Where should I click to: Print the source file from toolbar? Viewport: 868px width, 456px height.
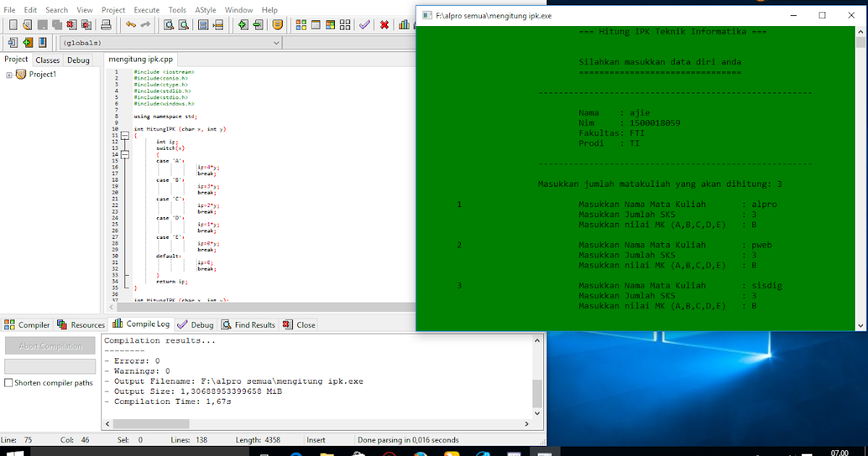click(106, 25)
